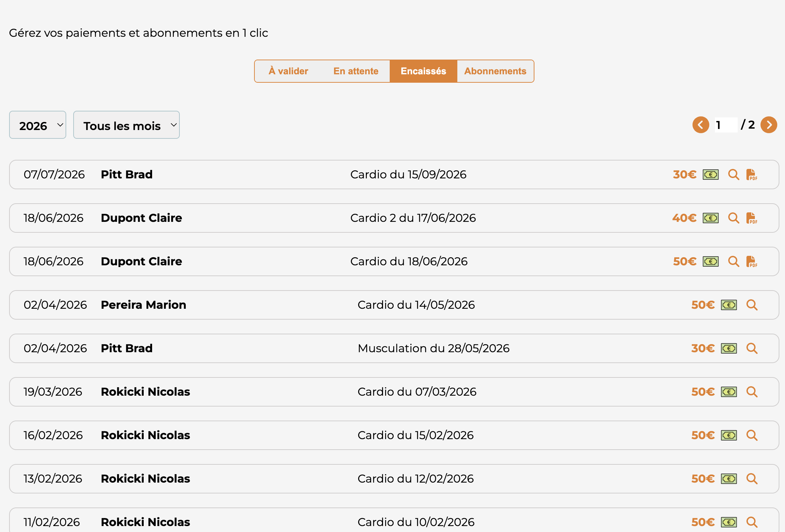Download PDF for Cardio du 18/06/2026 payment
This screenshot has height=532, width=785.
point(752,261)
